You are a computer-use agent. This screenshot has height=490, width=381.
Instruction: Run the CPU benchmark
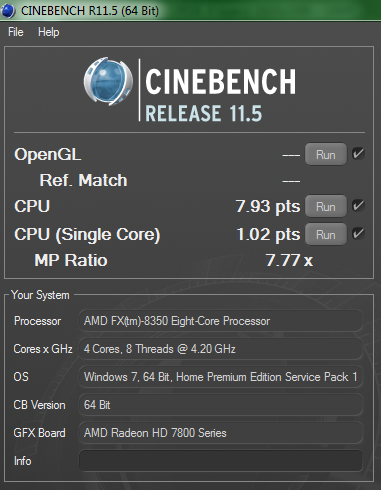point(326,206)
